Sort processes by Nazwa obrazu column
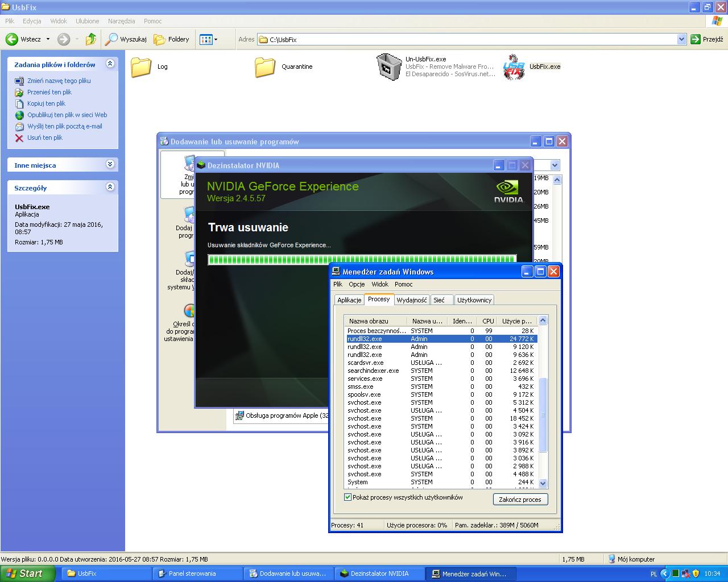This screenshot has width=728, height=582. [375, 321]
